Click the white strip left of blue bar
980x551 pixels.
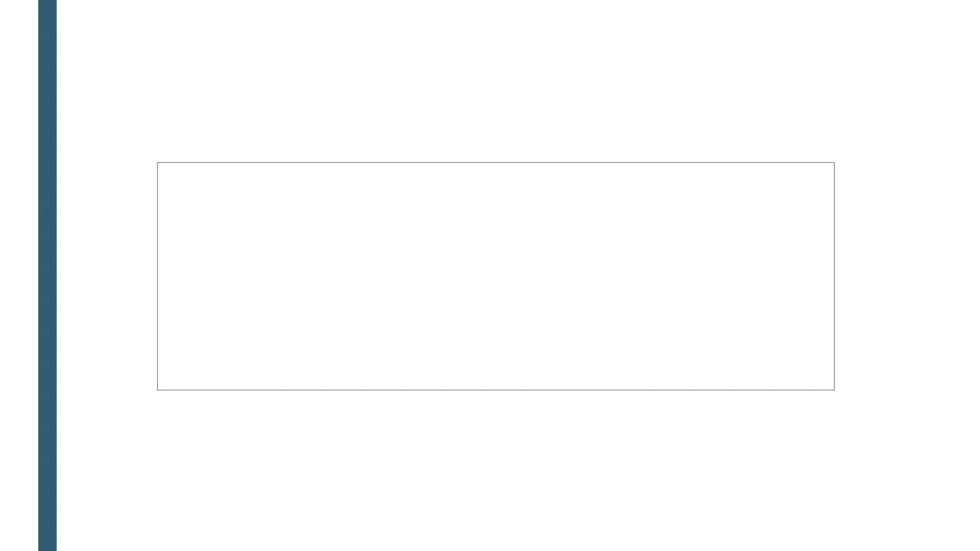point(19,276)
